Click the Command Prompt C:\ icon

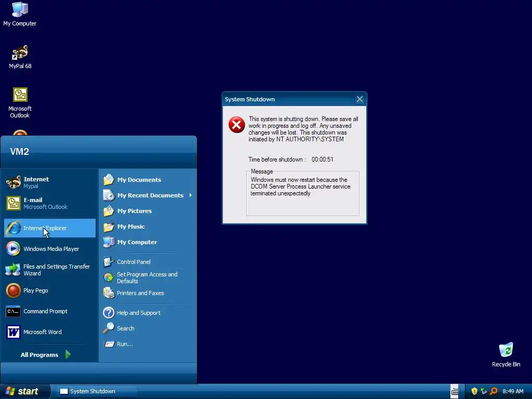click(13, 311)
